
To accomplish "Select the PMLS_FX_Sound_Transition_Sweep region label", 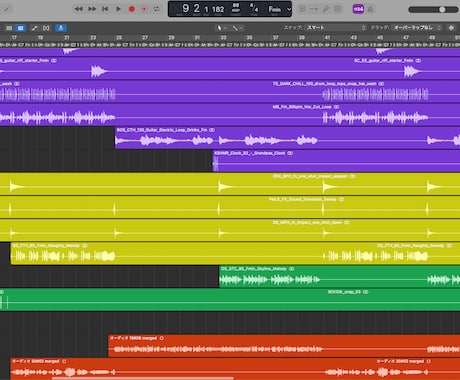I will pos(303,199).
